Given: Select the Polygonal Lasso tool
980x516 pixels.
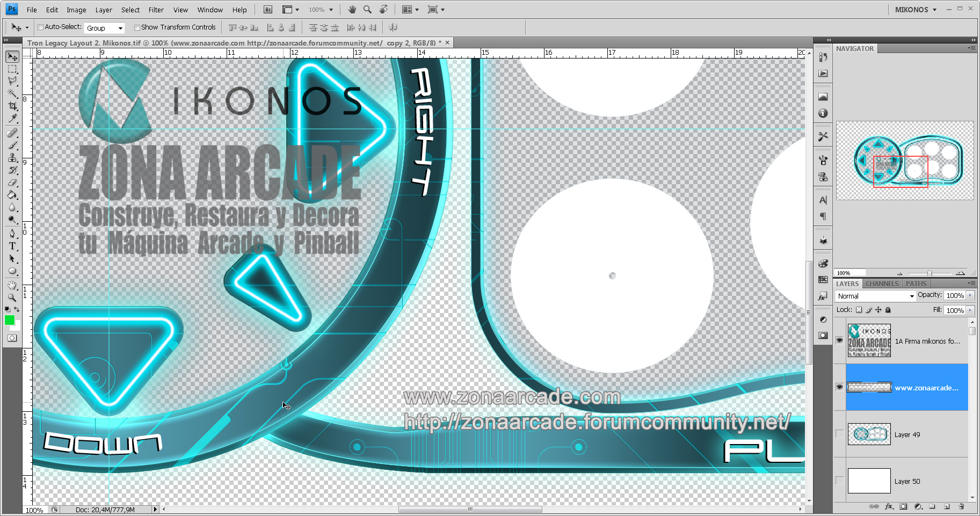Looking at the screenshot, I should 12,81.
